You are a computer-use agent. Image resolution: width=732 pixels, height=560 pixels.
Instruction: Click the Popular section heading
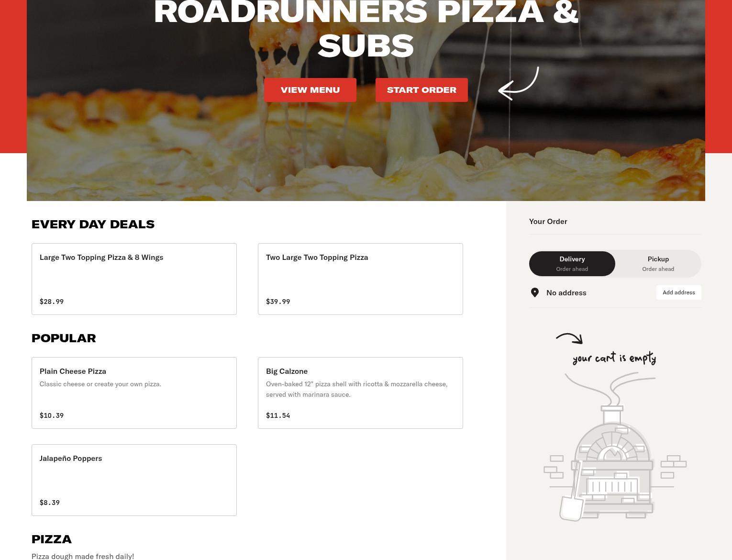(x=64, y=338)
